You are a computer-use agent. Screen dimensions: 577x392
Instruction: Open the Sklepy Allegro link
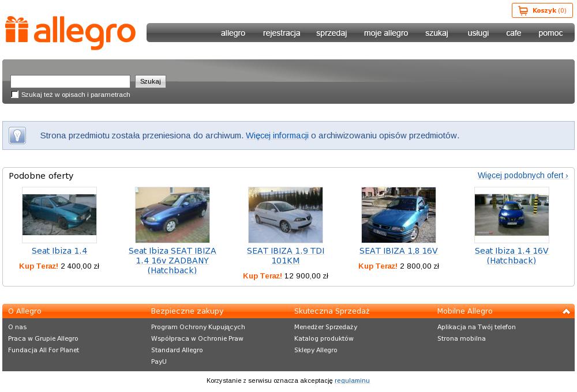coord(316,350)
